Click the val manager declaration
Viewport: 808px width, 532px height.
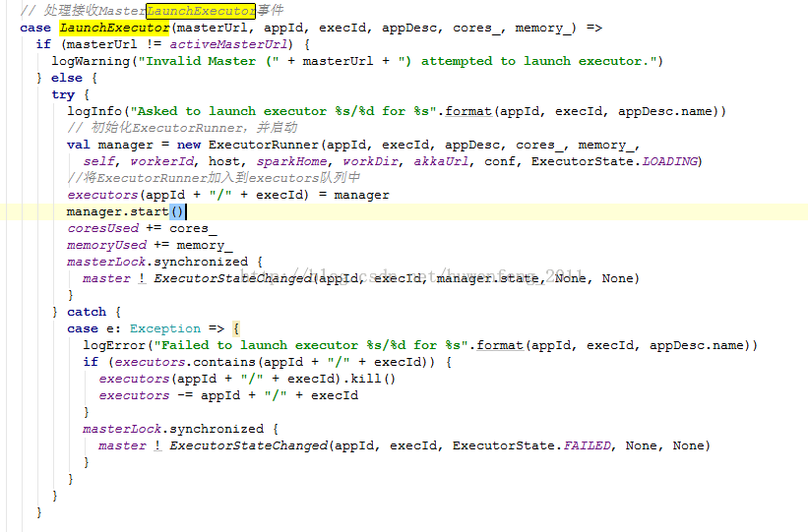click(x=110, y=145)
